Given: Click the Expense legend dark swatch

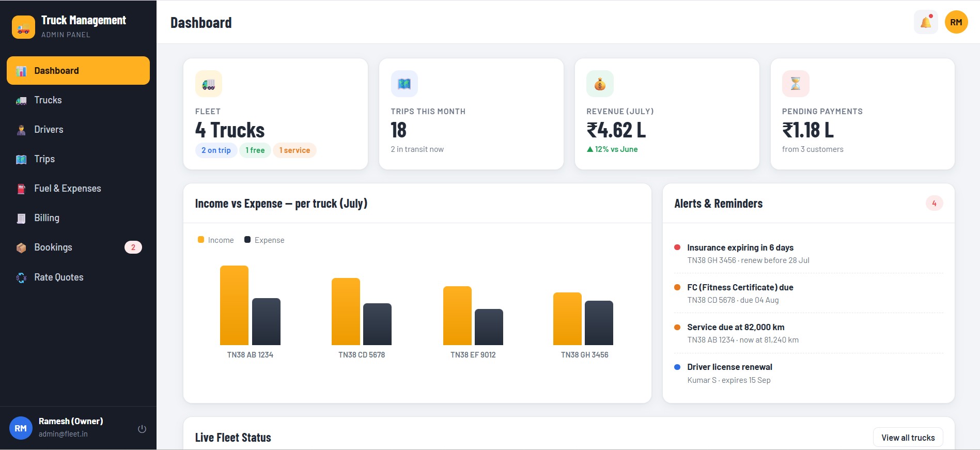Looking at the screenshot, I should 247,240.
